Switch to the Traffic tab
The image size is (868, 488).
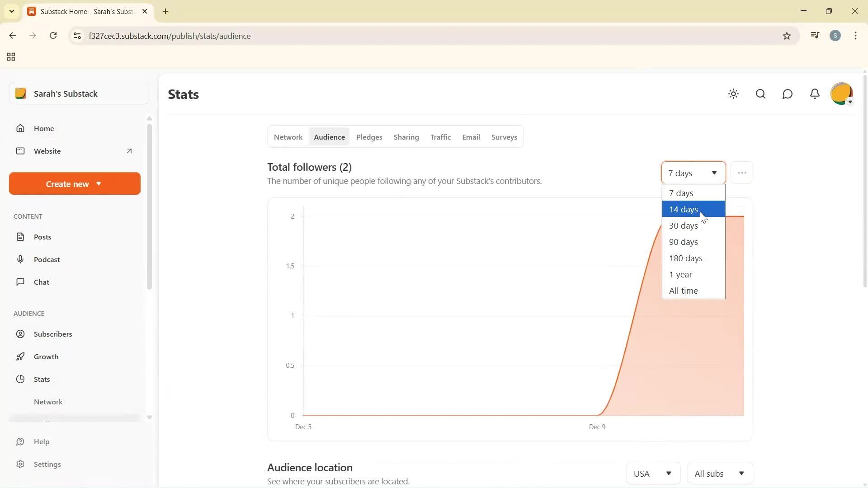441,137
